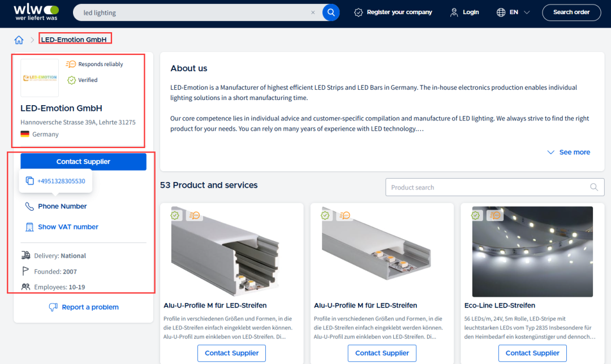
Task: Type in the Product search field
Action: point(487,187)
